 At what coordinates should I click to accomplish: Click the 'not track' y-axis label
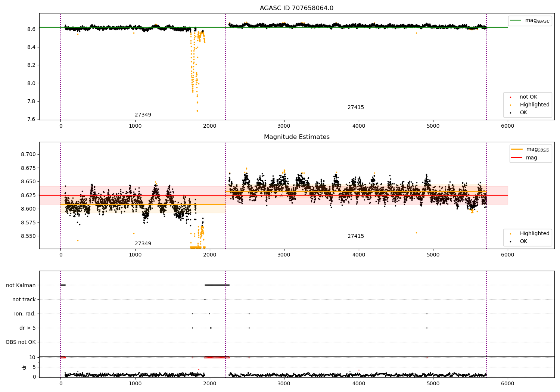click(24, 299)
